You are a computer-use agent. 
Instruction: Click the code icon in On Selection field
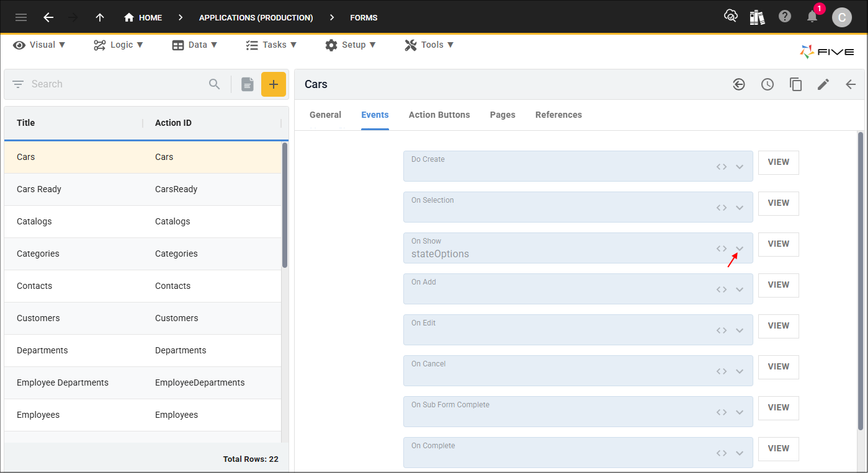click(x=721, y=208)
